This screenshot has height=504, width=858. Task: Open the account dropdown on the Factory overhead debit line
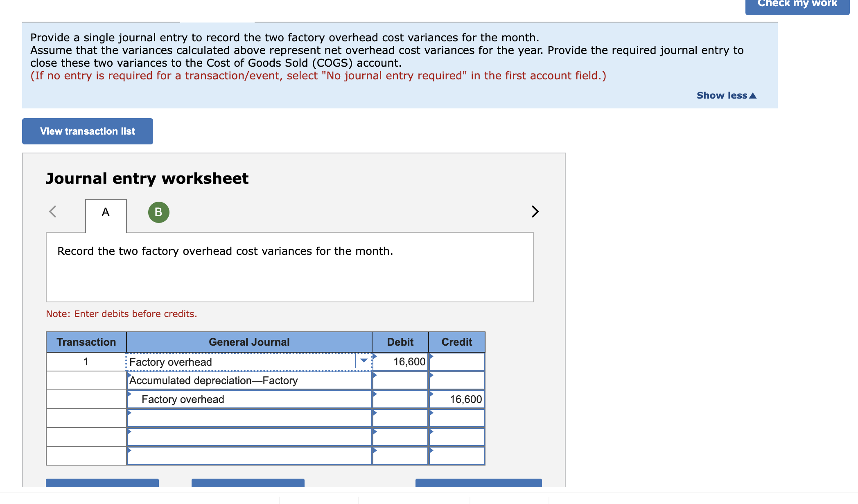(x=364, y=361)
